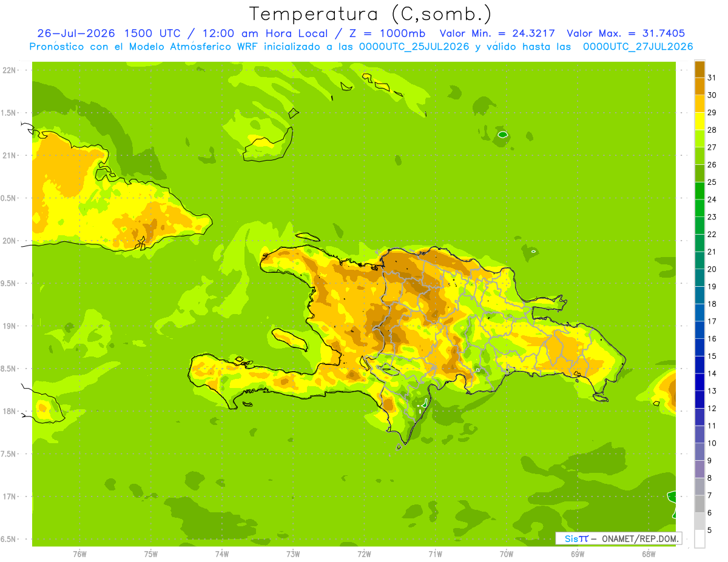Screen dimensions: 728x562
Task: Click "Valor Min. = 24.3217" readout
Action: (497, 33)
